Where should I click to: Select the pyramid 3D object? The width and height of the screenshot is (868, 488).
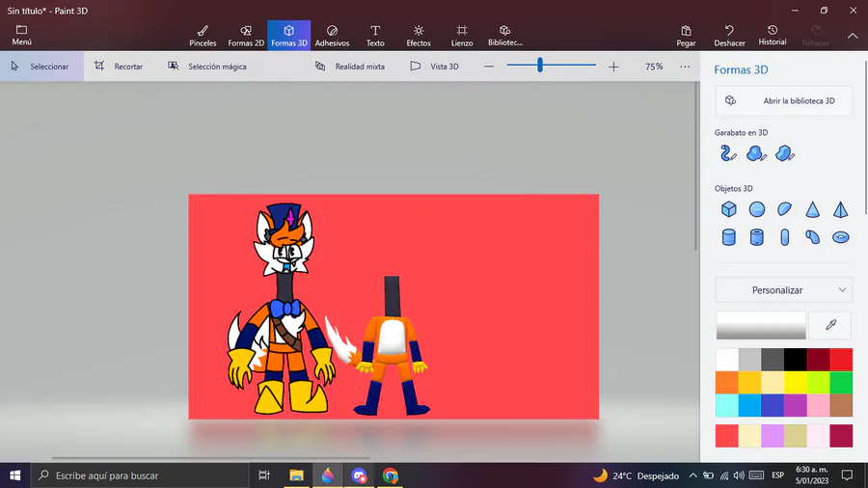(840, 209)
